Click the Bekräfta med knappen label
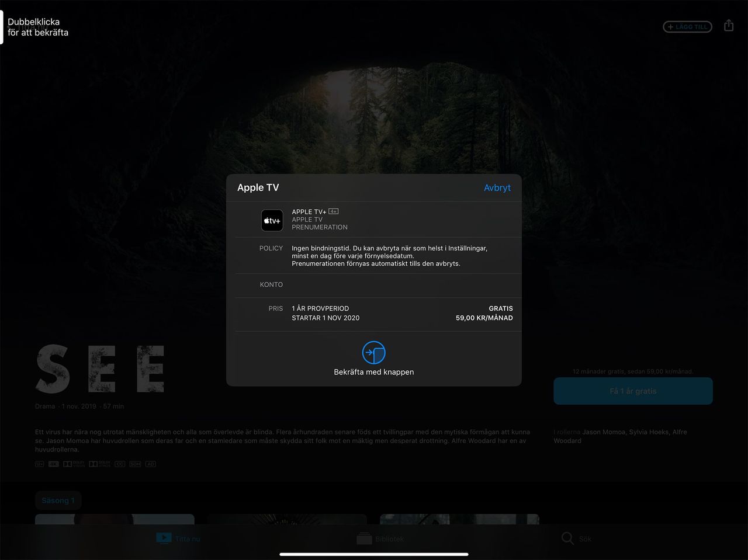 pyautogui.click(x=374, y=372)
